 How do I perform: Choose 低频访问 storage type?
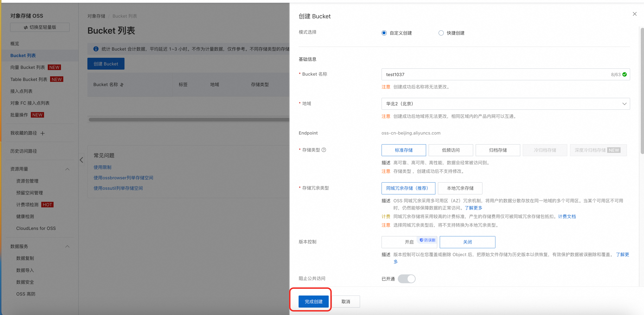tap(451, 150)
